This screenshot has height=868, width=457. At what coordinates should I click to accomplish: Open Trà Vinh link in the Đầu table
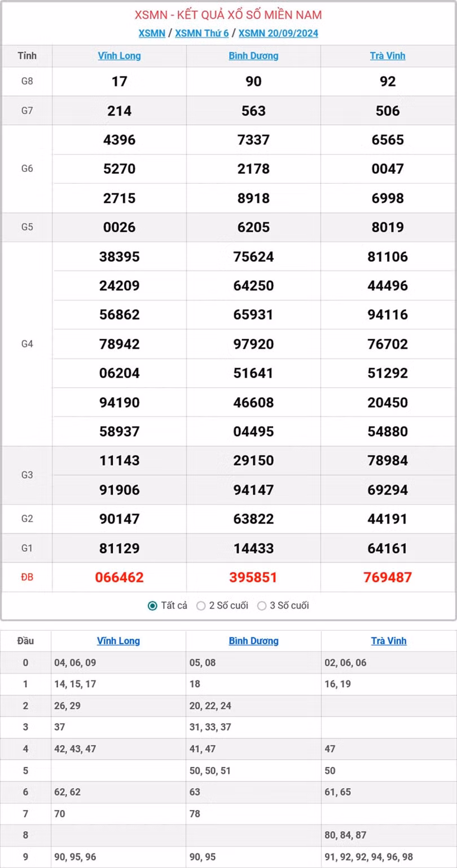coord(389,641)
